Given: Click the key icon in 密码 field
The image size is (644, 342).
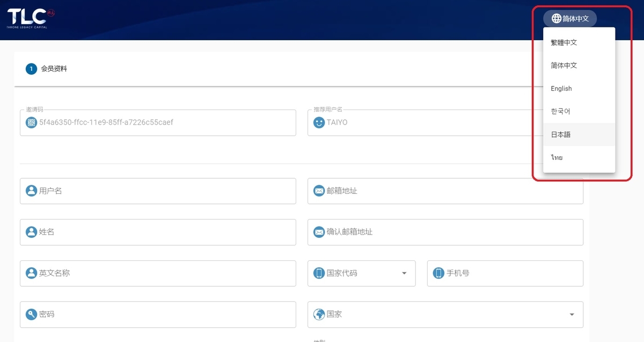Looking at the screenshot, I should pyautogui.click(x=32, y=314).
